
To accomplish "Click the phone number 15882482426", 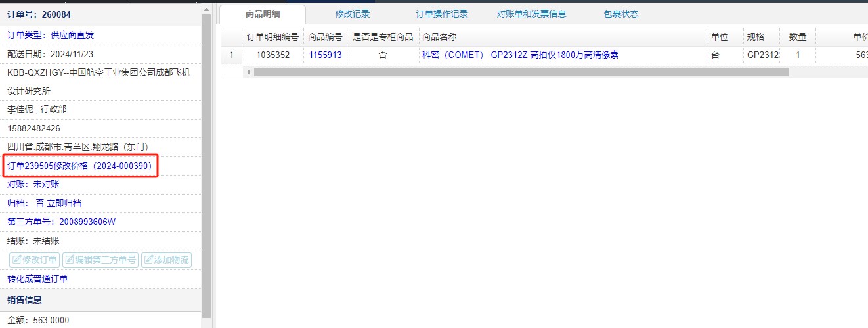I will [33, 128].
